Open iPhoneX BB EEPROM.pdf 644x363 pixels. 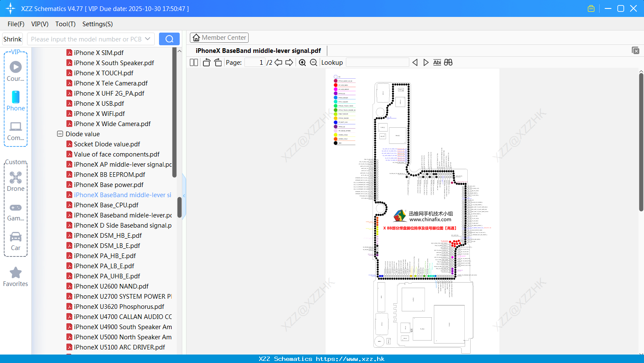click(x=106, y=174)
